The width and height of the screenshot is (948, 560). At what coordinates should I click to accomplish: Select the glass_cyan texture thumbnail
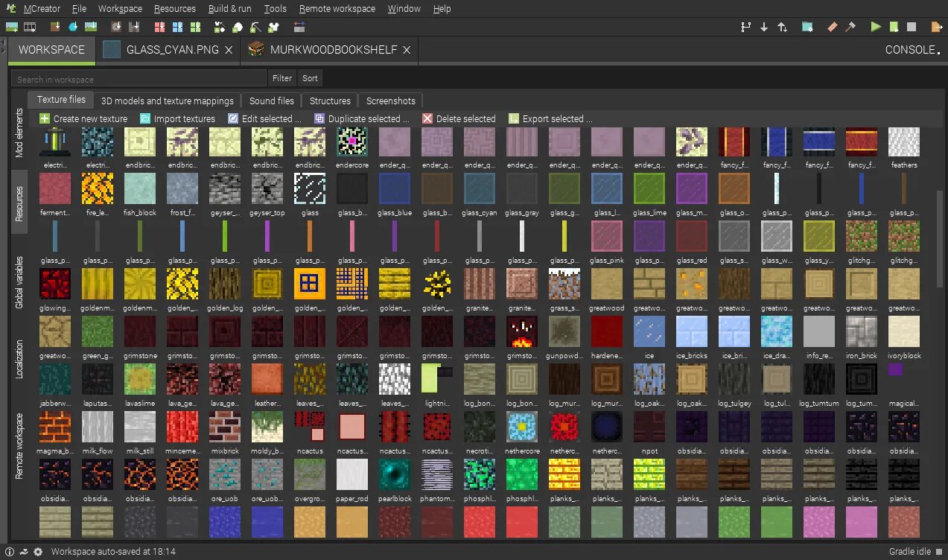[479, 189]
